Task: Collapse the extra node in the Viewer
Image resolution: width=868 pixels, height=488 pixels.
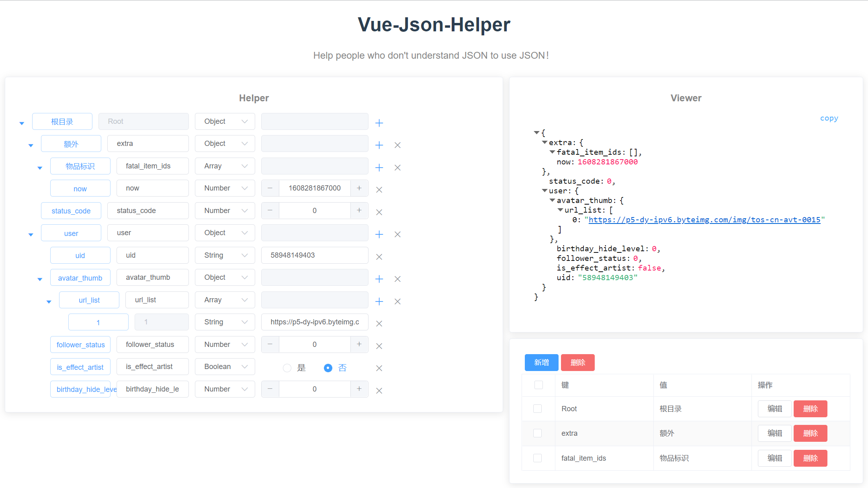Action: (545, 143)
